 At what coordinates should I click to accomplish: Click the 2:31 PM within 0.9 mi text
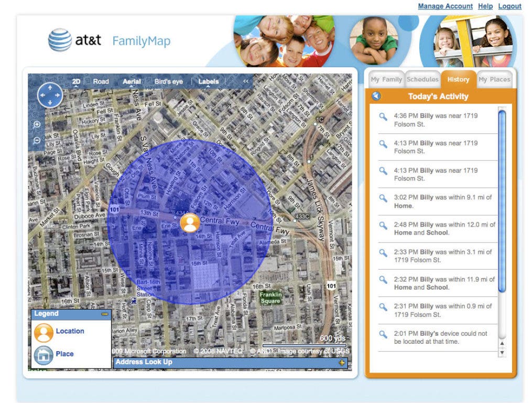[442, 310]
